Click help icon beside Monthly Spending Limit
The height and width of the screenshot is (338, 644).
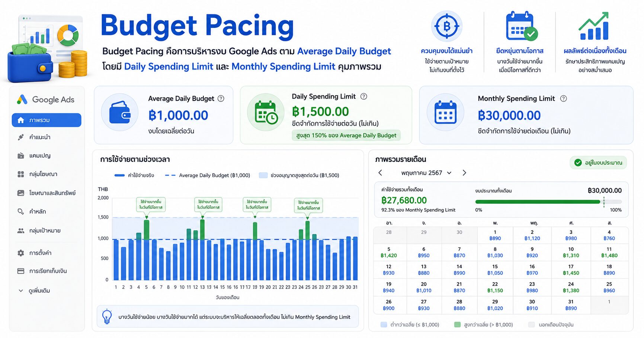click(564, 99)
